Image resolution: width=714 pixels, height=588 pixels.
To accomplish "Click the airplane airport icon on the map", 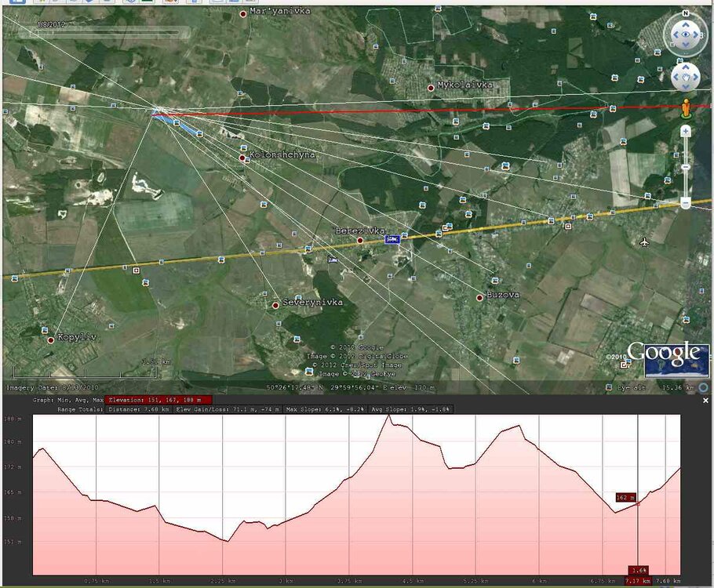I will click(644, 241).
